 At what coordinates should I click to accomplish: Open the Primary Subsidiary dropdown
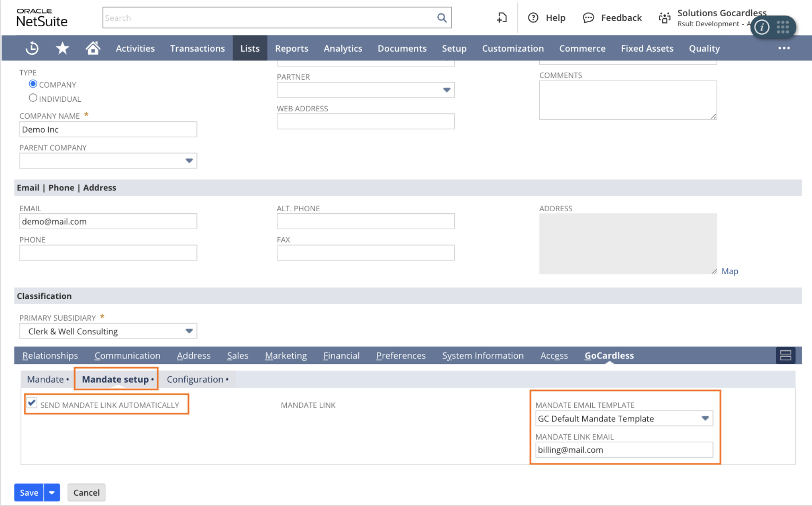point(189,331)
